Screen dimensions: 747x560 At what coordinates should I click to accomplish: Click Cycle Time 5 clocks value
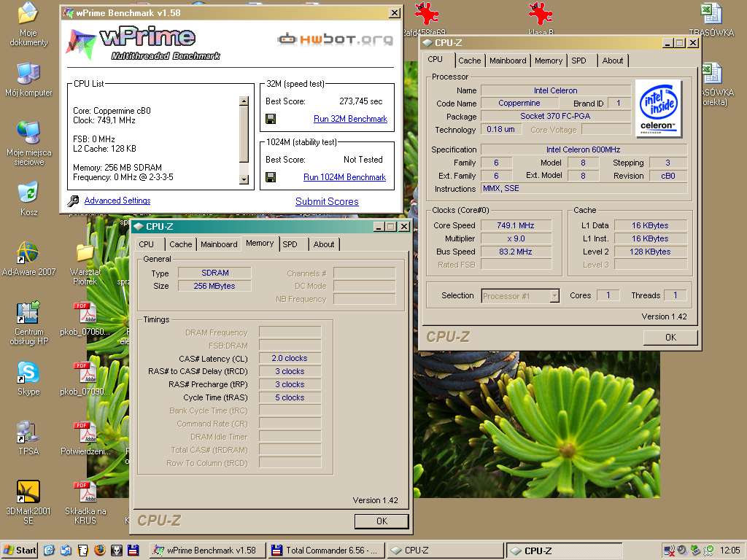(x=290, y=397)
